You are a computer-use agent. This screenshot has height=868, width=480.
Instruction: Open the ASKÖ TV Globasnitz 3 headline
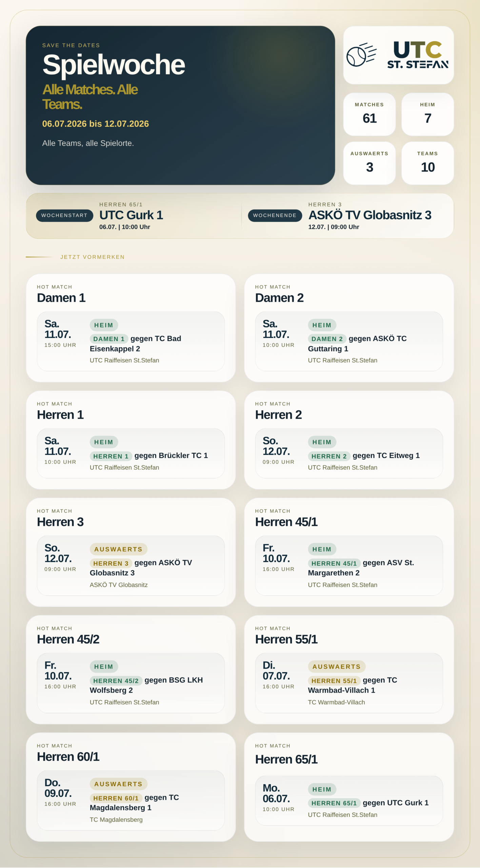tap(370, 215)
